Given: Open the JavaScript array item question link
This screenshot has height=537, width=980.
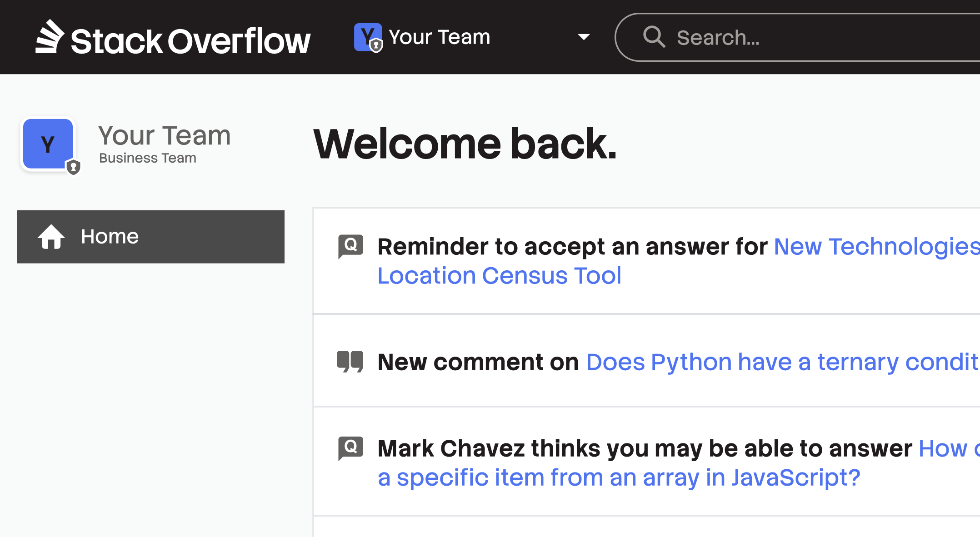Looking at the screenshot, I should (619, 477).
